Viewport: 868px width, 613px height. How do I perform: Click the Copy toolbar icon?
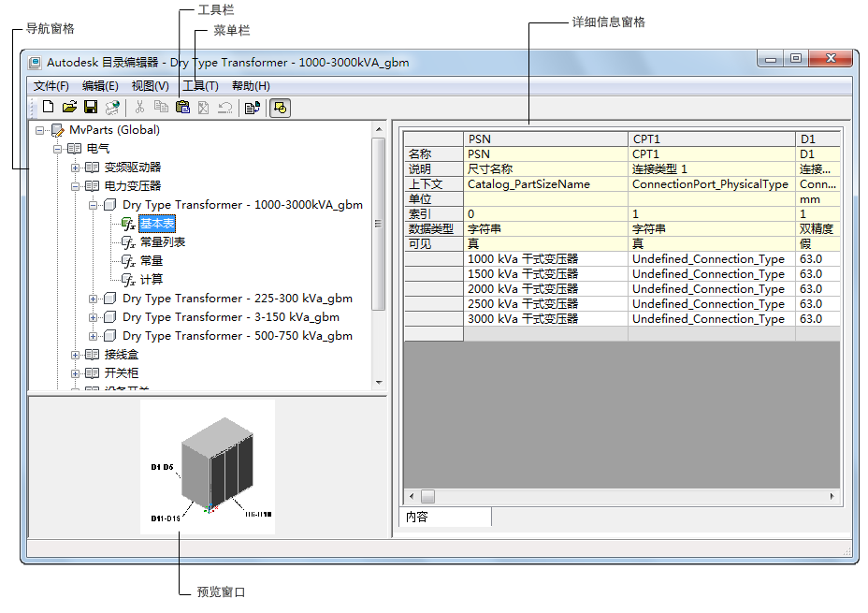click(161, 107)
